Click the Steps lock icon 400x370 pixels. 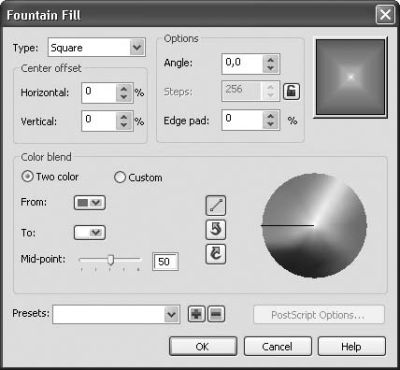pos(291,91)
